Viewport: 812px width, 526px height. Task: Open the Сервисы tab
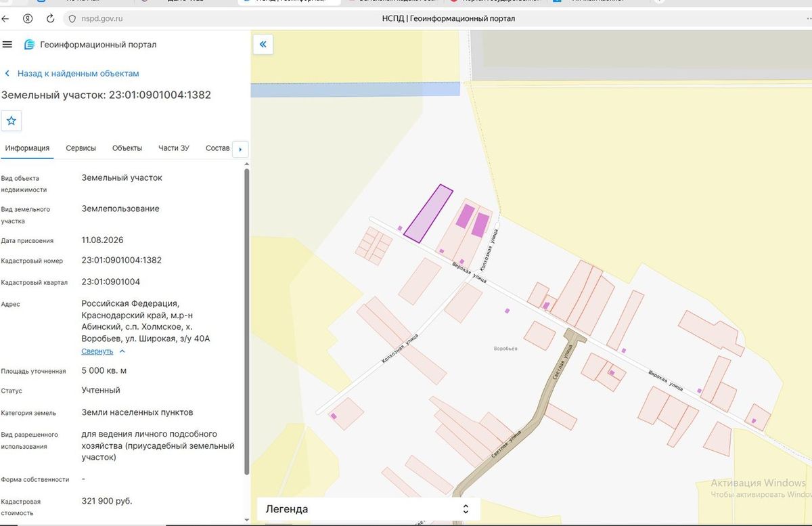tap(81, 148)
